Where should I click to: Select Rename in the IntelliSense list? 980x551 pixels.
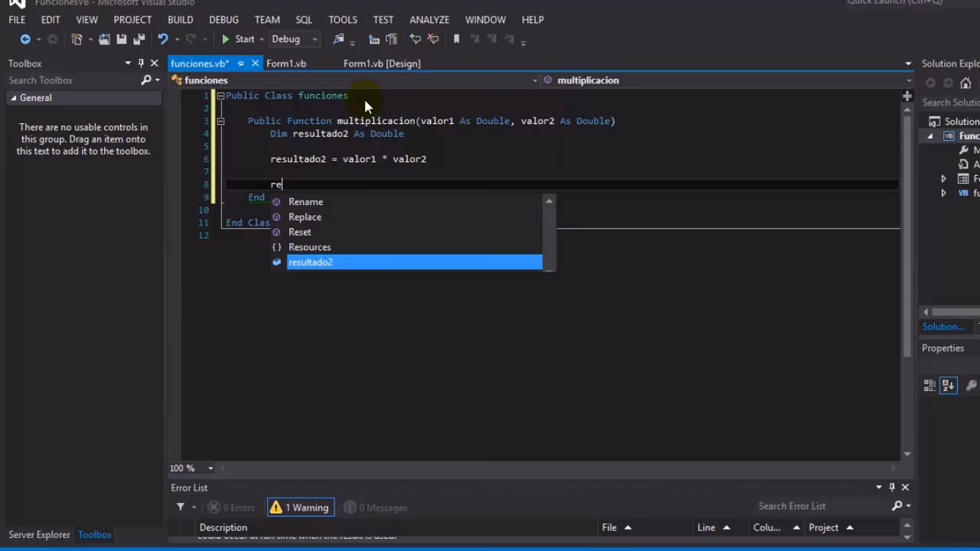pyautogui.click(x=407, y=202)
